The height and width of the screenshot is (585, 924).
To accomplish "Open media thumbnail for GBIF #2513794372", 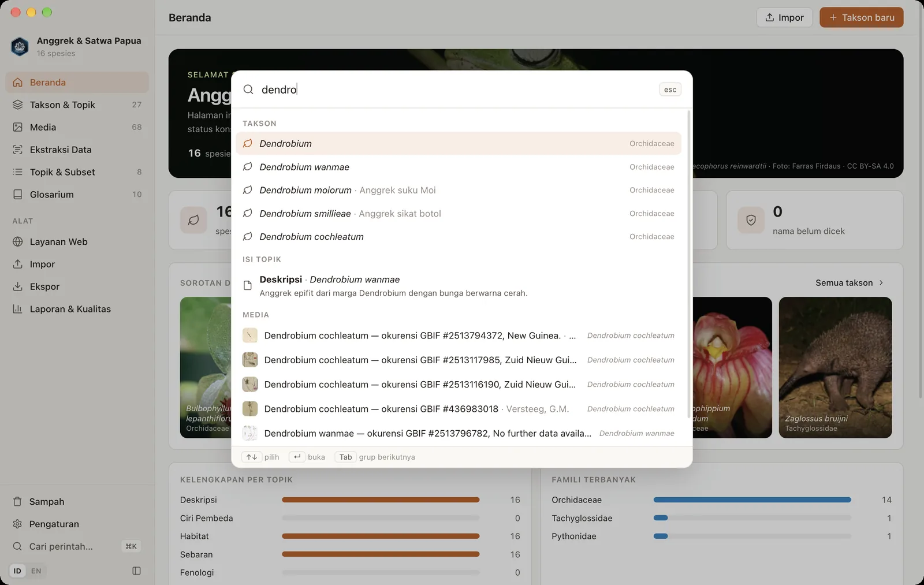I will click(250, 336).
